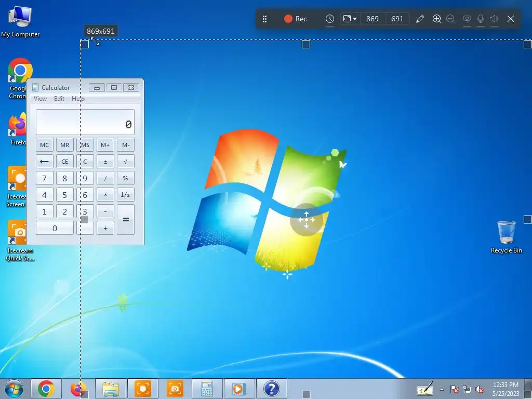Open the Calculator Edit menu

(x=59, y=99)
